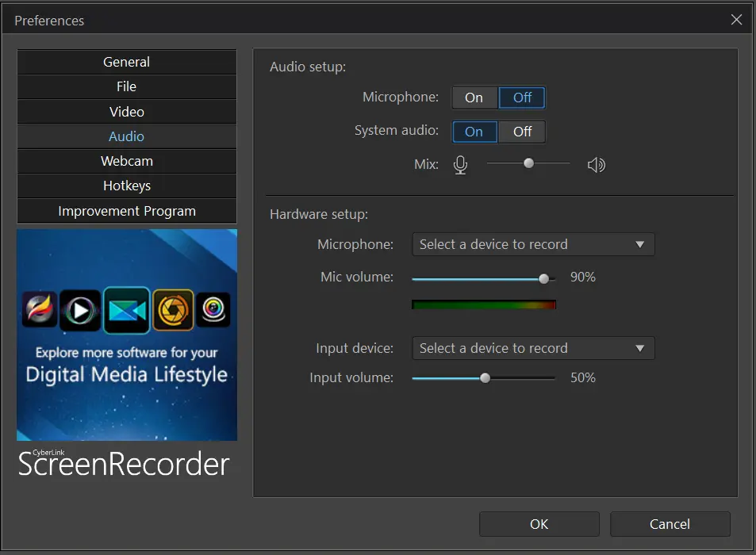756x555 pixels.
Task: Open the Microphone device selection dropdown
Action: (532, 244)
